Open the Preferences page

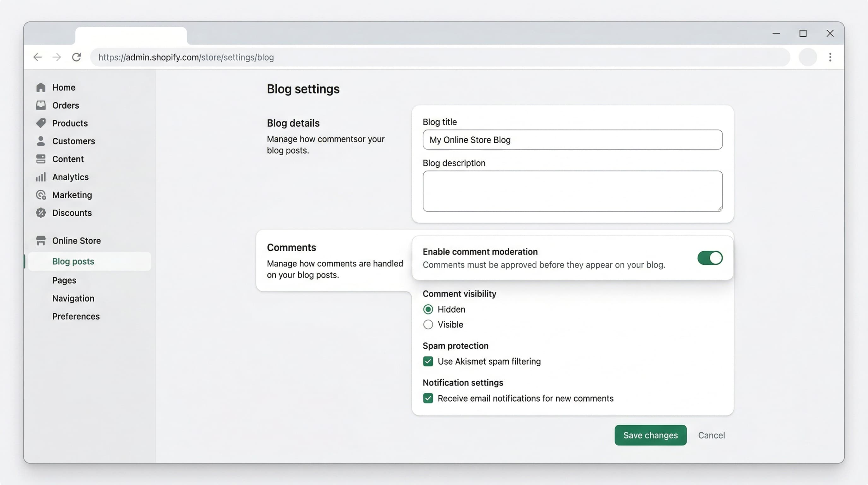(76, 316)
